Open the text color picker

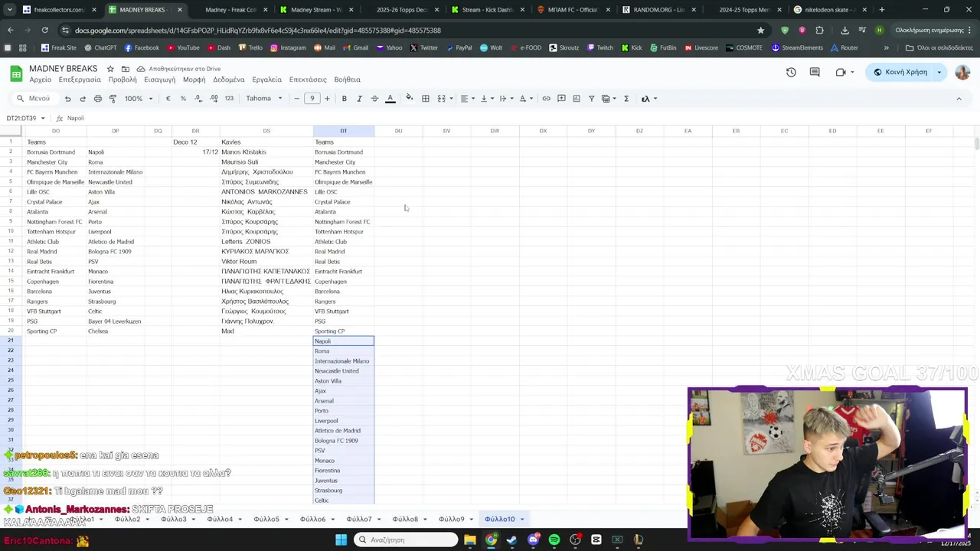pos(390,99)
